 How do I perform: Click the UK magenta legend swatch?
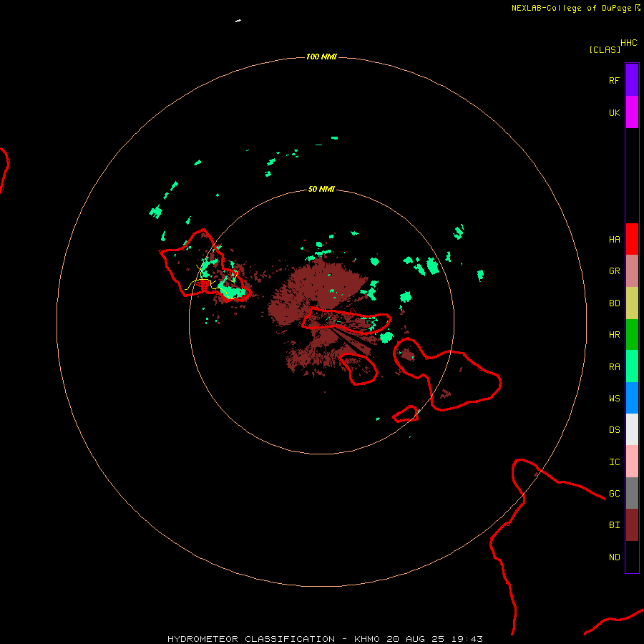(x=632, y=112)
